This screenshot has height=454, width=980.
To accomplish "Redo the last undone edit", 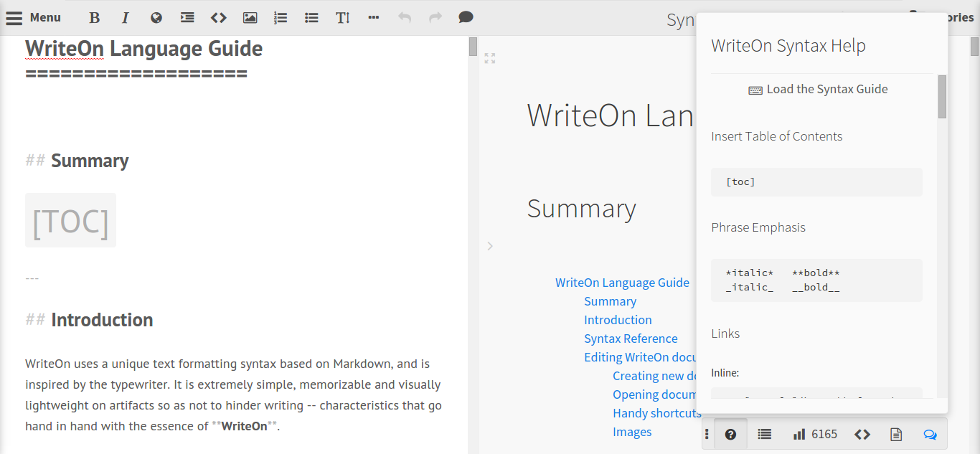I will (x=435, y=18).
